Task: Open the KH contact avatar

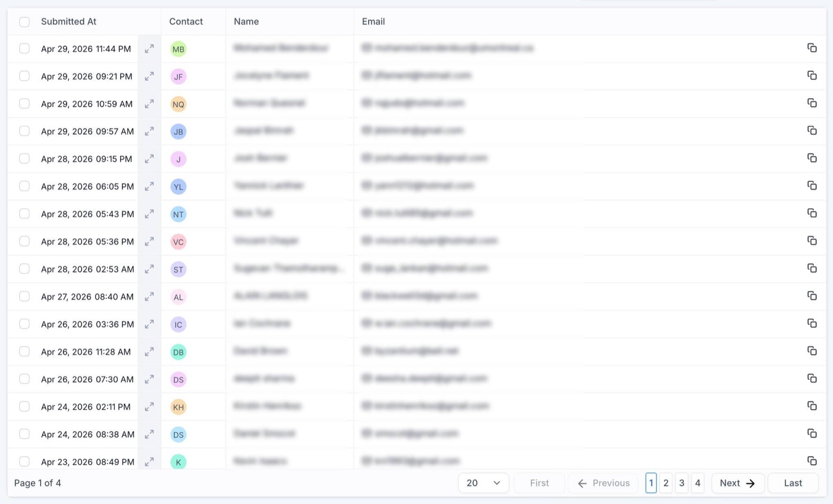Action: click(x=179, y=407)
